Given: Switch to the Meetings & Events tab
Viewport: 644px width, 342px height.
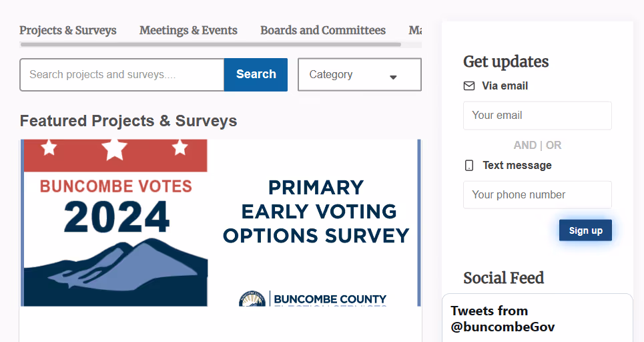Looking at the screenshot, I should (x=188, y=31).
